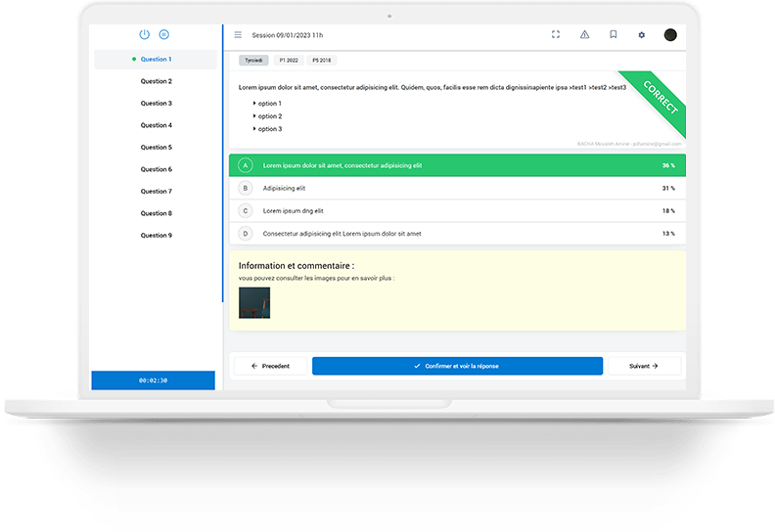Open the user profile avatar
This screenshot has height=532, width=775.
(670, 35)
